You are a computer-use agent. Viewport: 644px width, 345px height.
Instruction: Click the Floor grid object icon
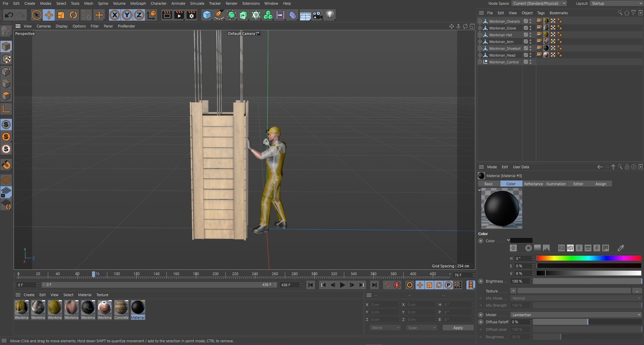tap(305, 15)
